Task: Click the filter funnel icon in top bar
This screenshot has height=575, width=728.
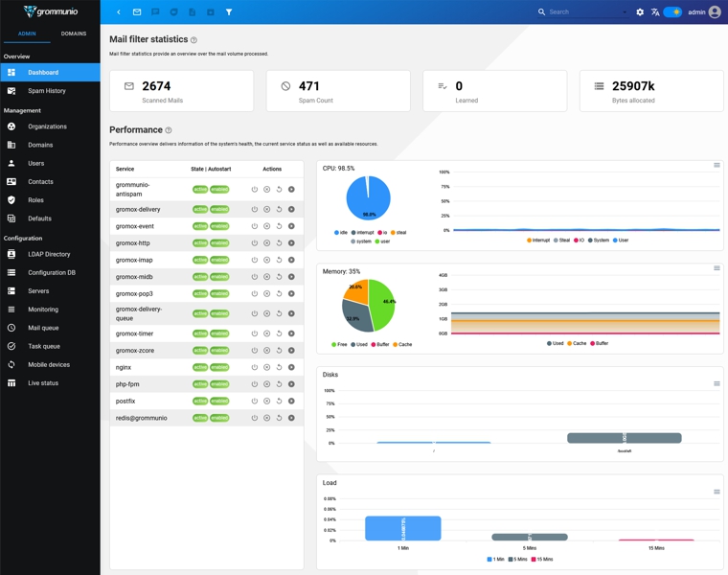Action: click(229, 12)
